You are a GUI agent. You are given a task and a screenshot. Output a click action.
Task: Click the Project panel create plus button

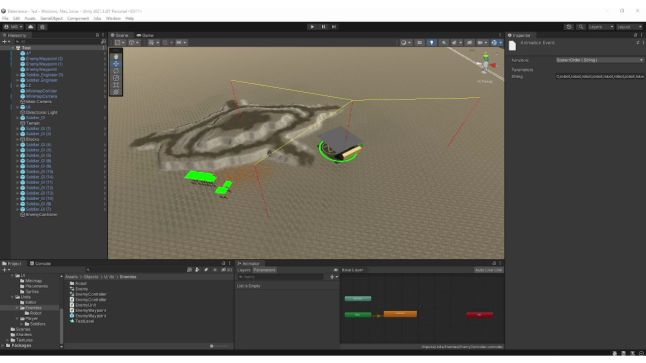tap(6, 270)
